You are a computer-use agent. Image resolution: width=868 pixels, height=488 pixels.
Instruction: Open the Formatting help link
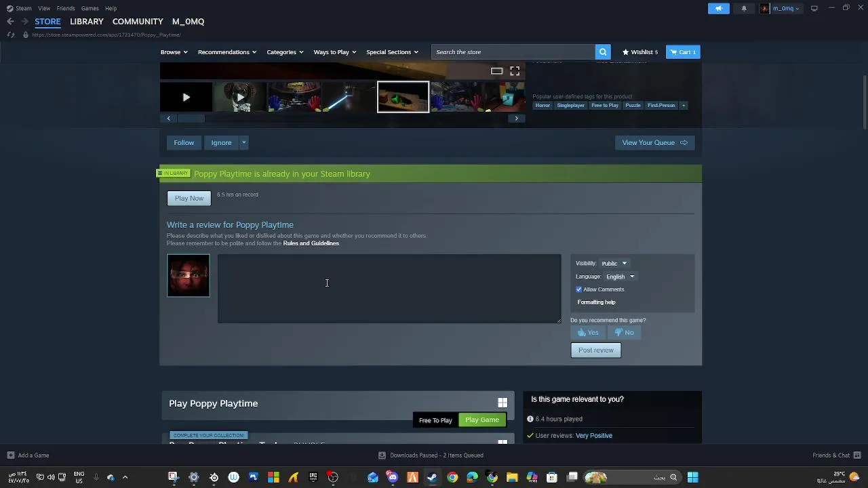596,302
